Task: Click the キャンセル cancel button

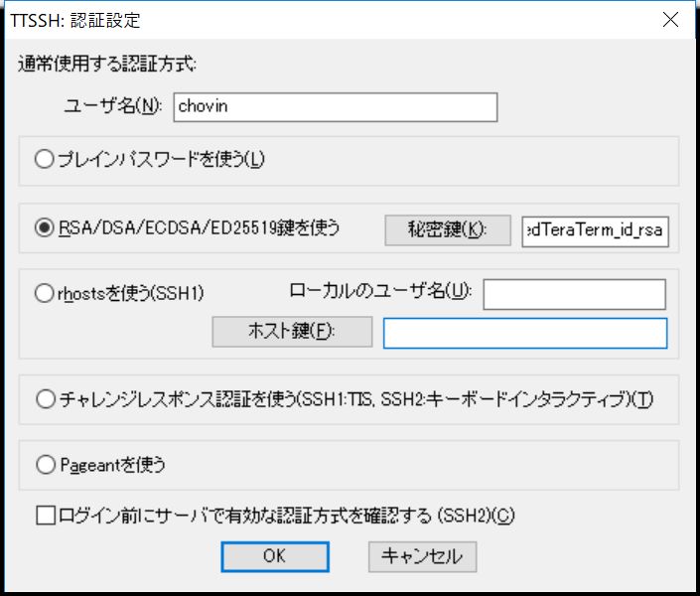Action: [422, 556]
